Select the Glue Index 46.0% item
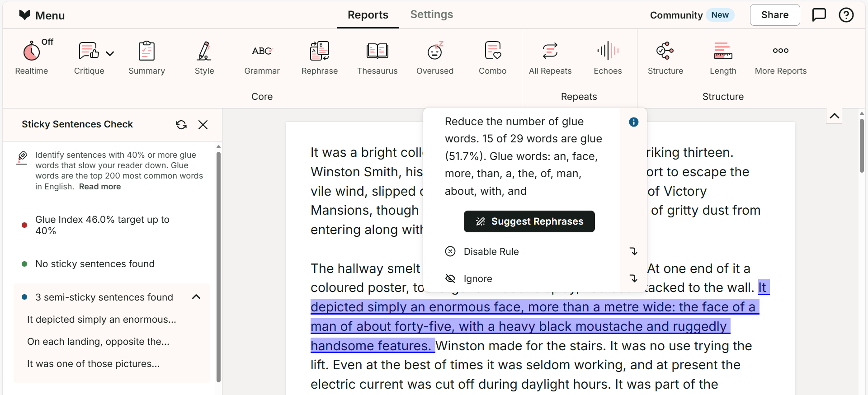The width and height of the screenshot is (868, 395). pyautogui.click(x=112, y=225)
